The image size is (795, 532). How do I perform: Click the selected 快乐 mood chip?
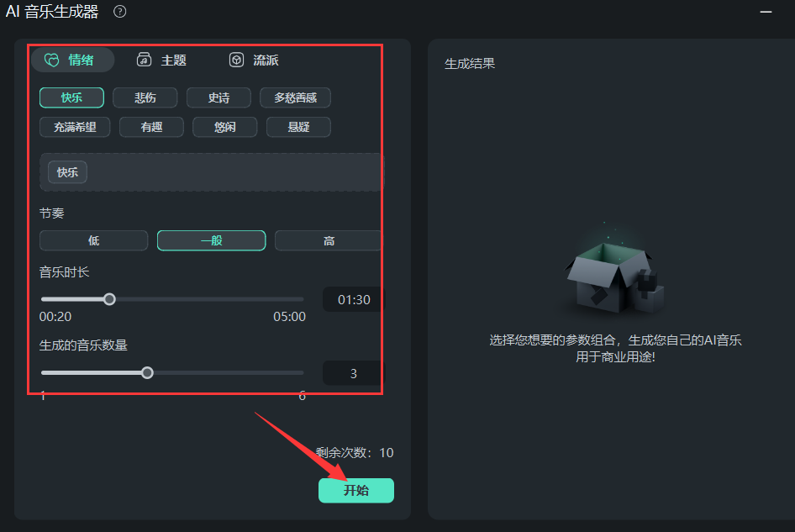pyautogui.click(x=66, y=171)
